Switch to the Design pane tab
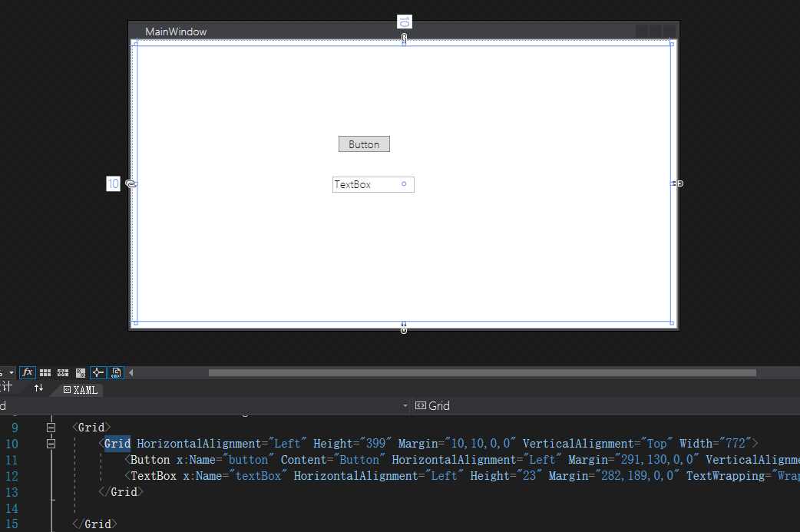The width and height of the screenshot is (800, 532). tap(10, 388)
